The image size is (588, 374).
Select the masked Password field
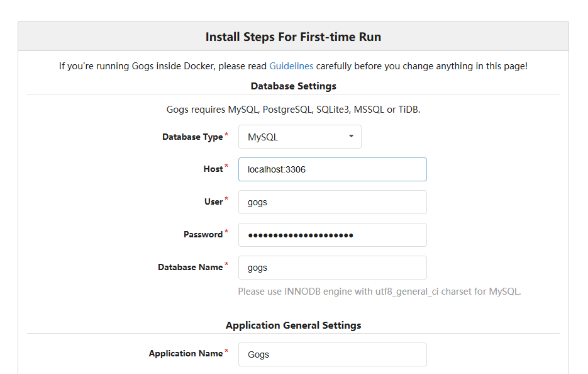pyautogui.click(x=333, y=235)
